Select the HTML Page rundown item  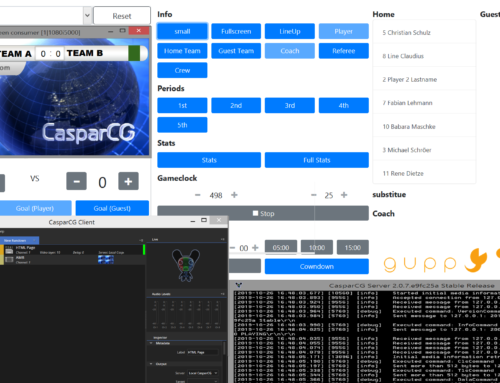click(72, 250)
